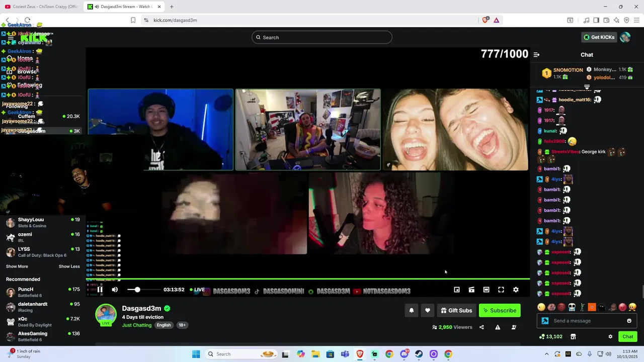Open a new browser tab

click(172, 7)
